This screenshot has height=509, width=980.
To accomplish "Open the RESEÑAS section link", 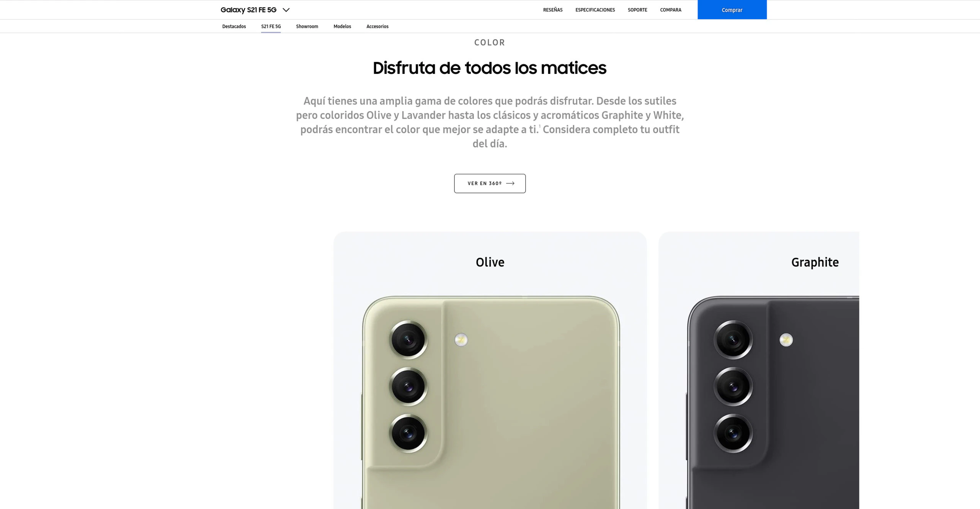I will pos(553,10).
